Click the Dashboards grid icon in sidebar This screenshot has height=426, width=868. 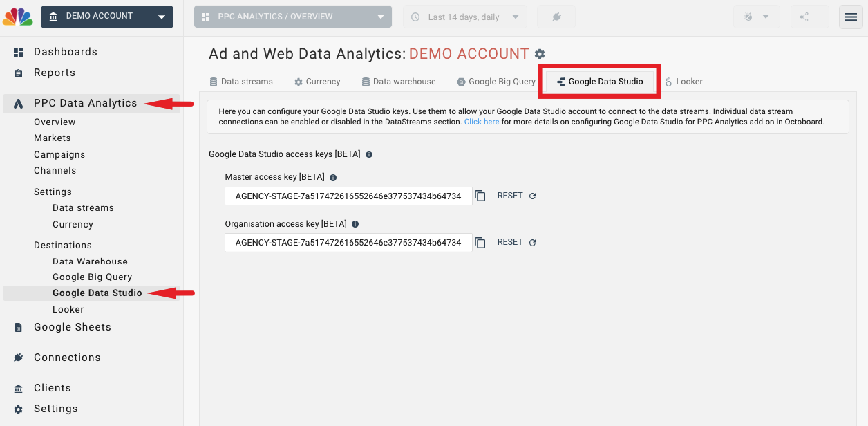pyautogui.click(x=19, y=53)
